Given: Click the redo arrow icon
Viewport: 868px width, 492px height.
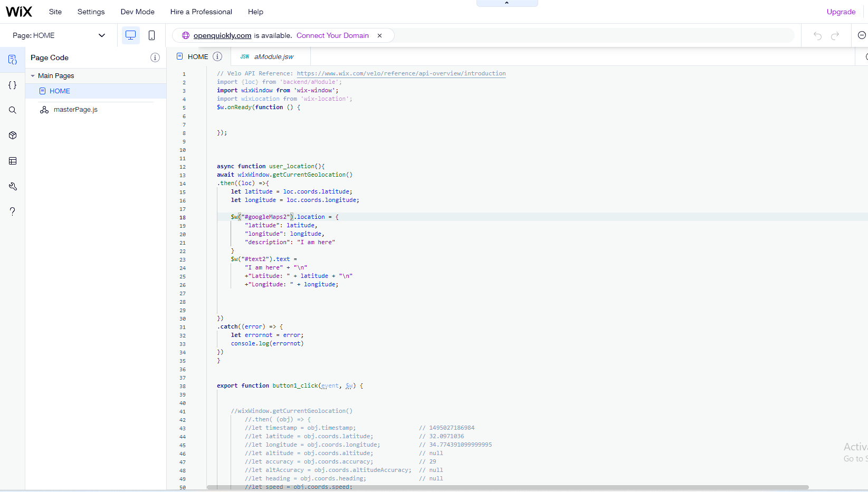Looking at the screenshot, I should (x=835, y=35).
